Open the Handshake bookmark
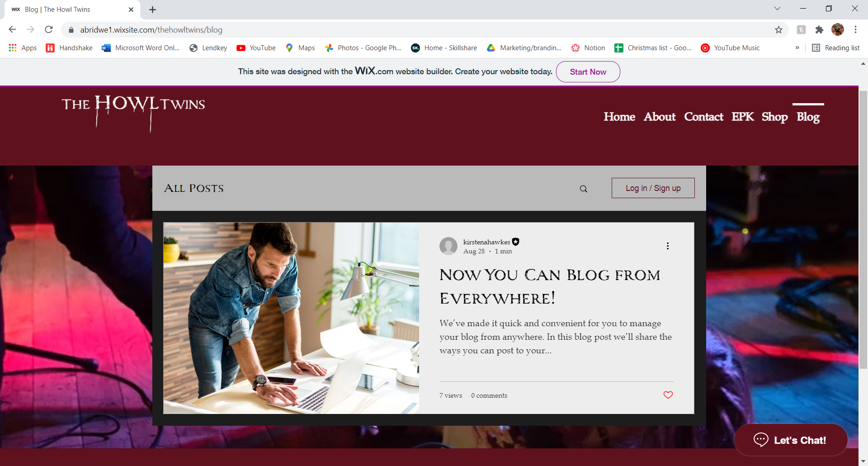The image size is (868, 466). click(x=69, y=48)
